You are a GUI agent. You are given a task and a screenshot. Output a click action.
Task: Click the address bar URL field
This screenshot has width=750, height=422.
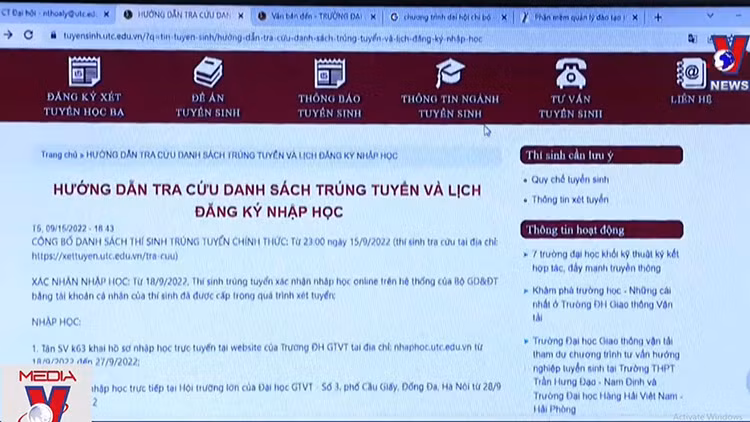[273, 37]
